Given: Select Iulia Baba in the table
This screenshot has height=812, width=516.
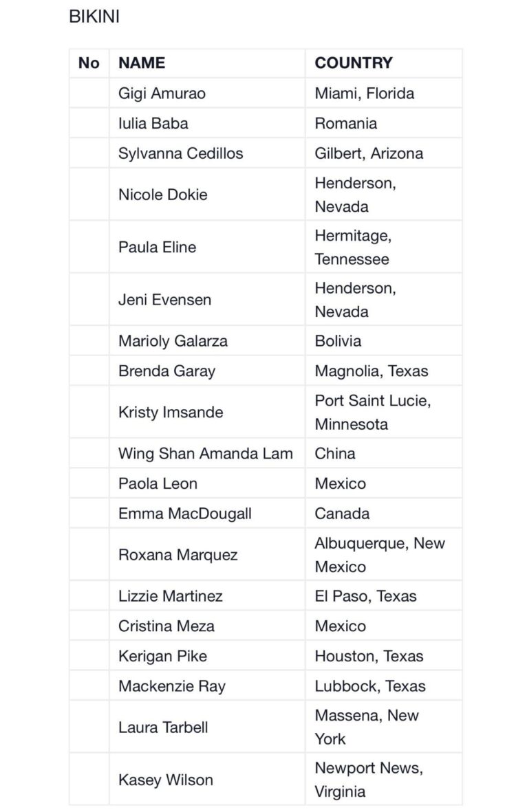Looking at the screenshot, I should click(153, 123).
